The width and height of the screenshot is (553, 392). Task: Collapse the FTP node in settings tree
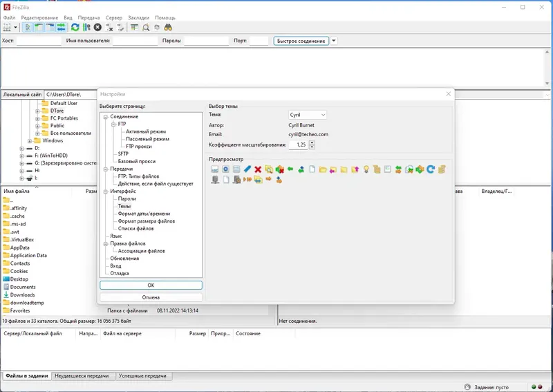pos(113,124)
